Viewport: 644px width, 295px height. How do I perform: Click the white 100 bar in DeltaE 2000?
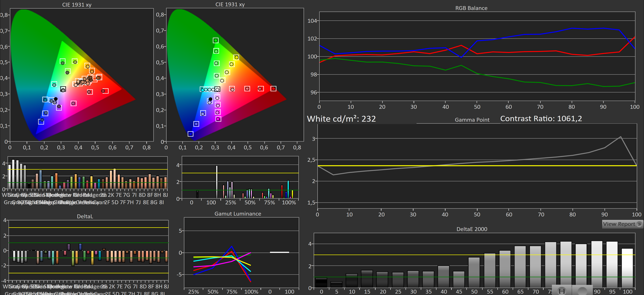coord(627,268)
